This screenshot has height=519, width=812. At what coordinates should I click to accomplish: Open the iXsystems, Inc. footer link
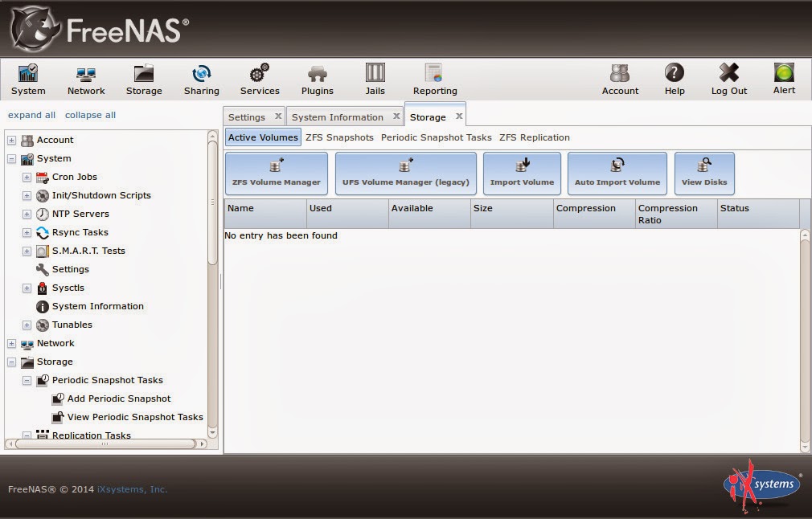(133, 489)
